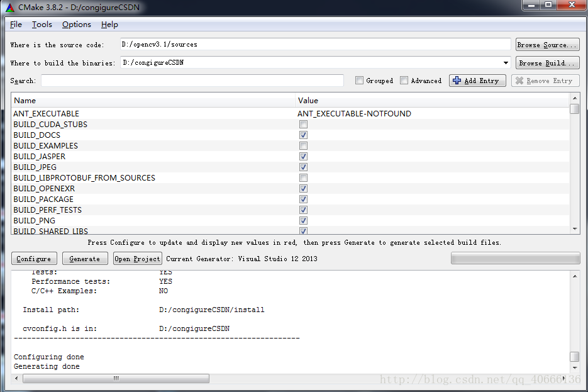Select the BUILD_PACKAGE row name
Viewport: 588px width, 392px height.
click(43, 199)
